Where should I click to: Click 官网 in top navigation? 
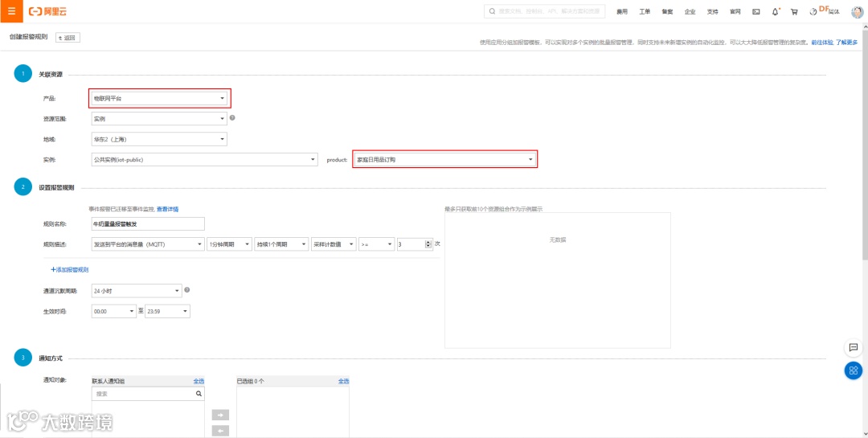pyautogui.click(x=735, y=11)
